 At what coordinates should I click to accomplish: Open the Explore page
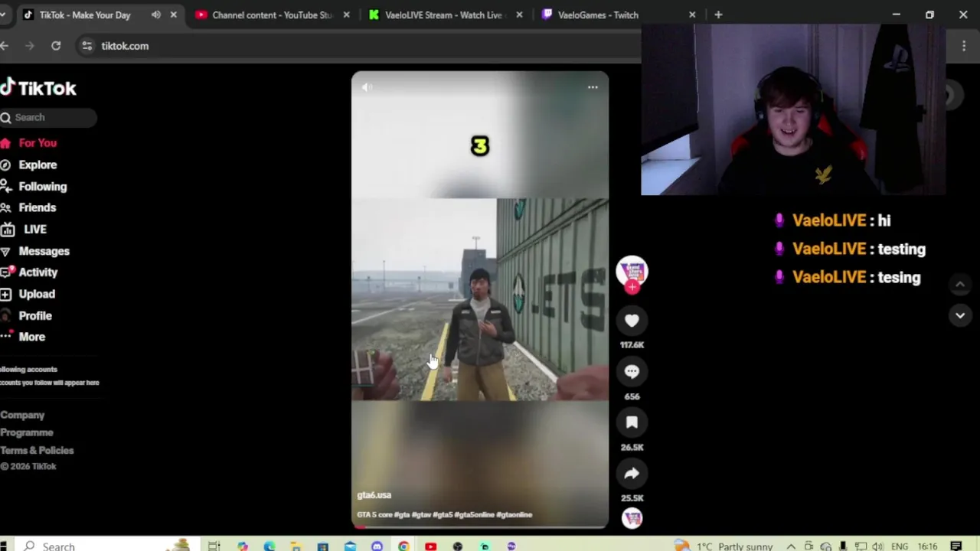point(29,165)
